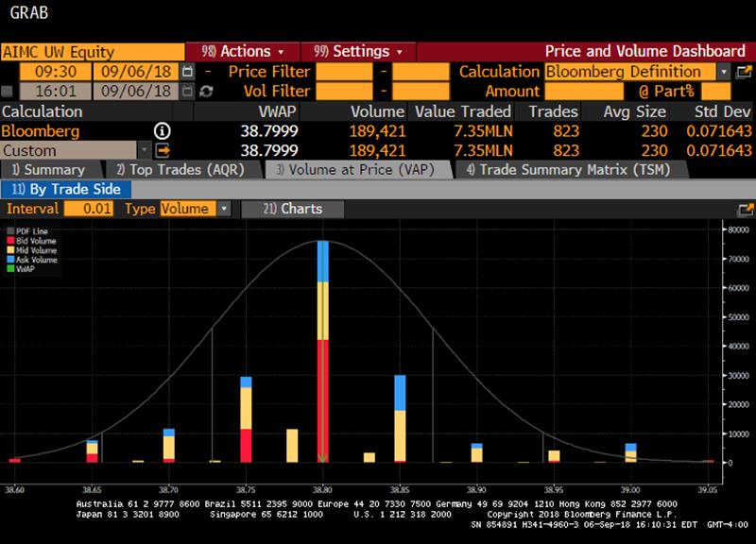Expand the Calculation Bloomberg Definition dropdown
This screenshot has width=756, height=544.
coord(724,72)
